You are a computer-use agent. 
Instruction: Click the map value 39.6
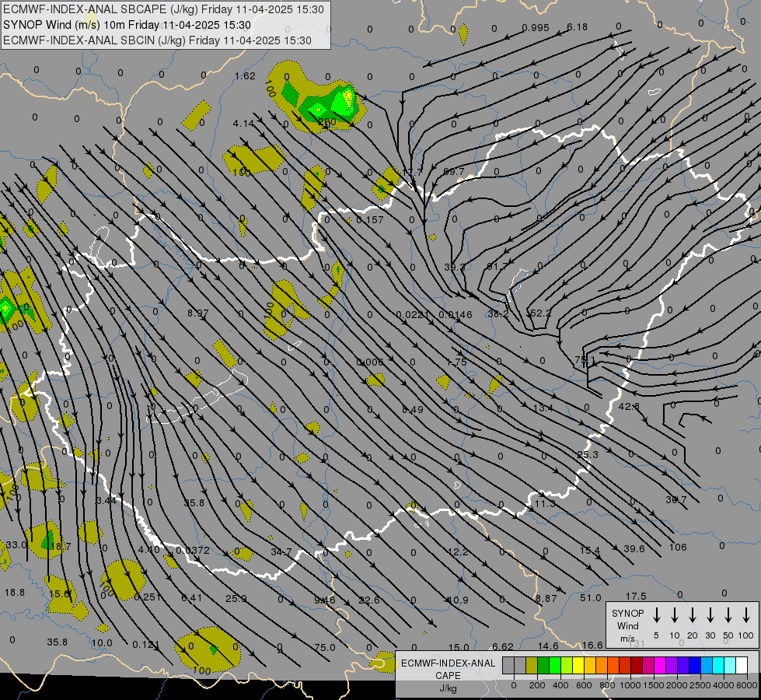point(634,548)
